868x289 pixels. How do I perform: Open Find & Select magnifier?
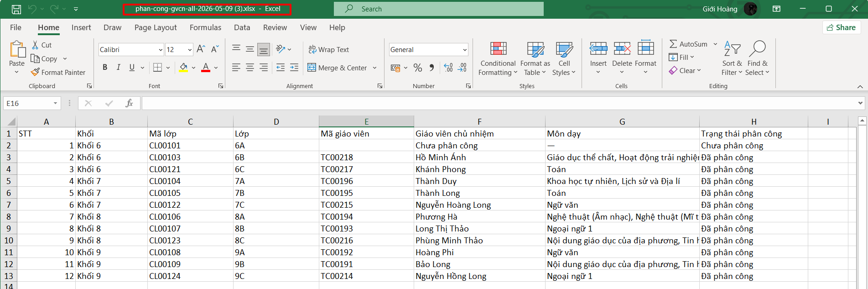click(757, 58)
